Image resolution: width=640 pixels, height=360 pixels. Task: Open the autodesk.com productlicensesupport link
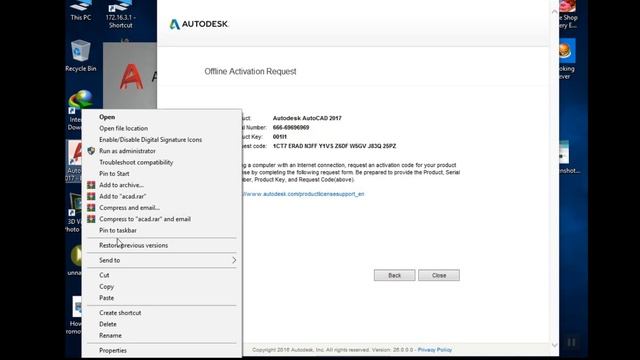click(x=303, y=194)
